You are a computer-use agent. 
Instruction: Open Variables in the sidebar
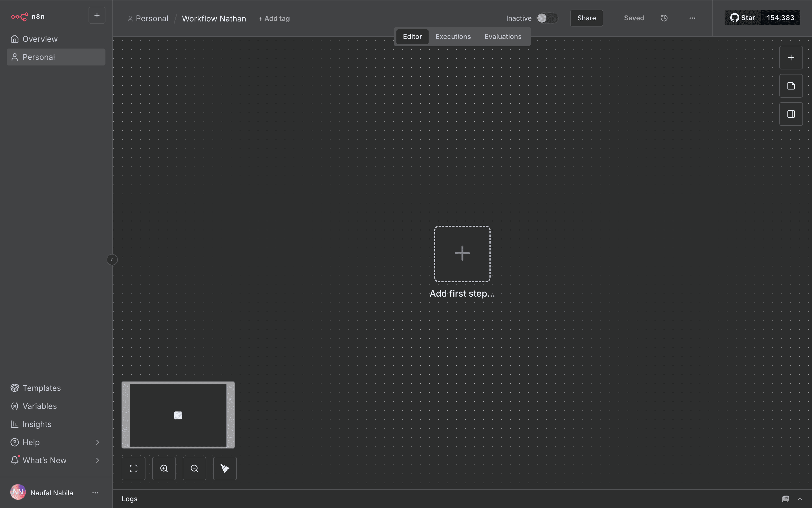click(56, 406)
